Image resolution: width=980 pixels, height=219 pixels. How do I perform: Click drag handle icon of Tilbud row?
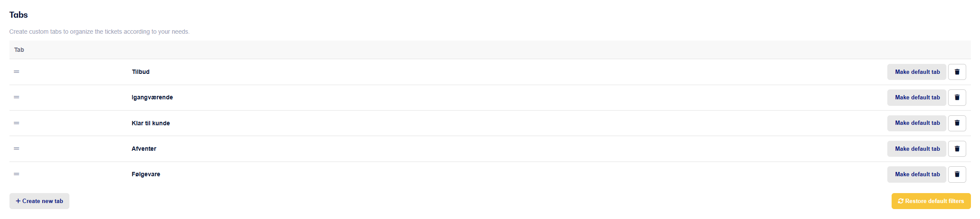point(16,72)
